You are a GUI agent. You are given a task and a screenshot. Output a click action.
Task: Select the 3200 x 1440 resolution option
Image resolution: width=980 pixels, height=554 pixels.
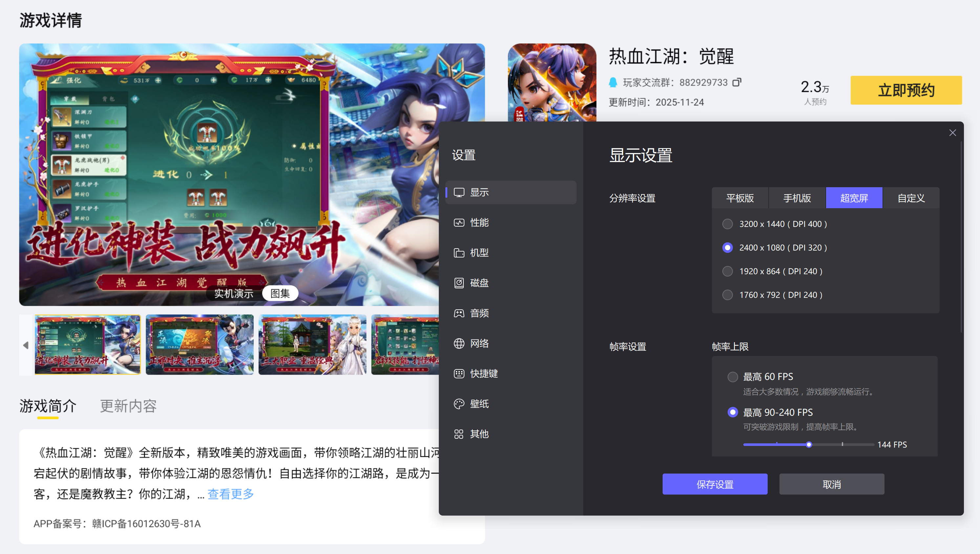tap(727, 224)
